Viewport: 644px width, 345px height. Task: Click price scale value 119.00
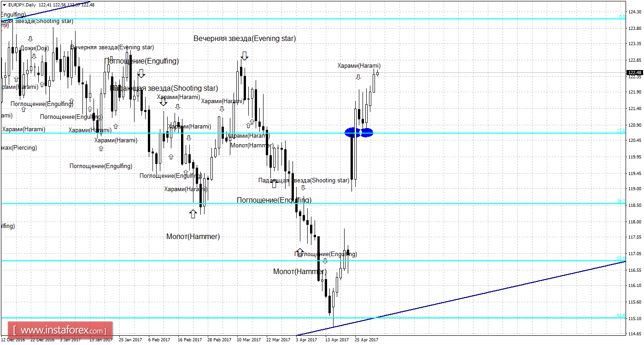tap(635, 189)
